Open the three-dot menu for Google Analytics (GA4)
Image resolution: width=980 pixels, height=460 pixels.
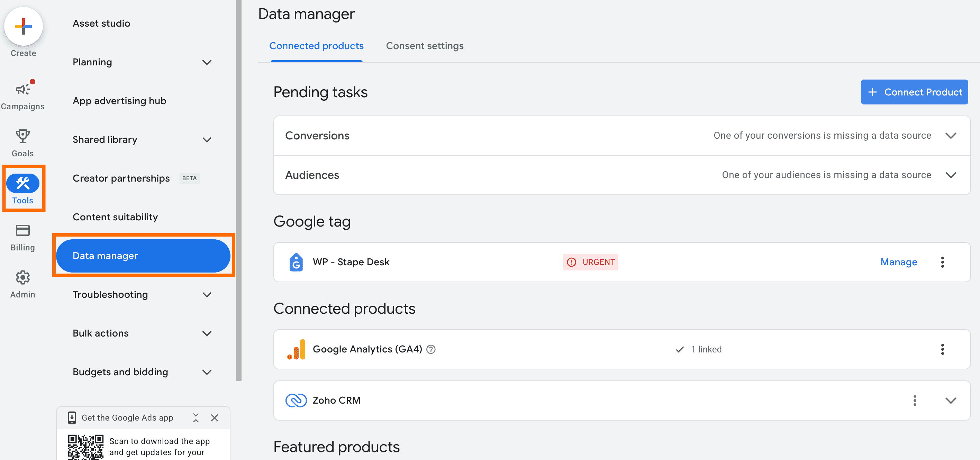[942, 349]
